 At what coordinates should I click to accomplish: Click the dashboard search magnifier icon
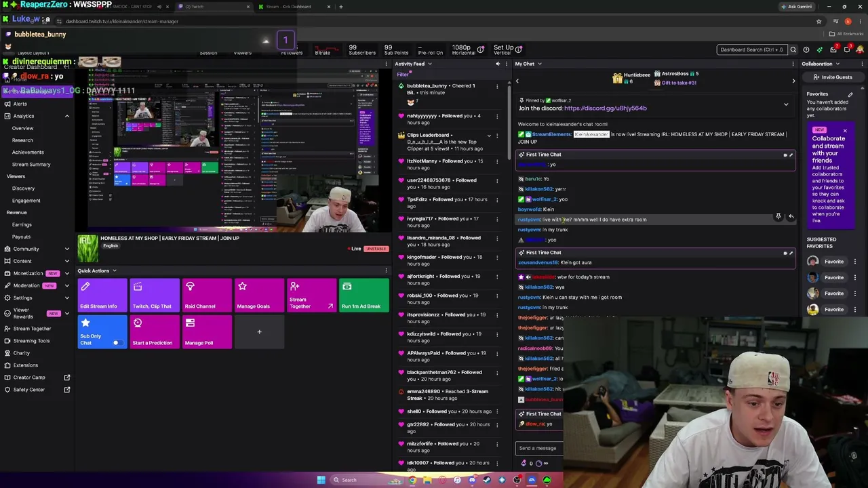tap(793, 49)
